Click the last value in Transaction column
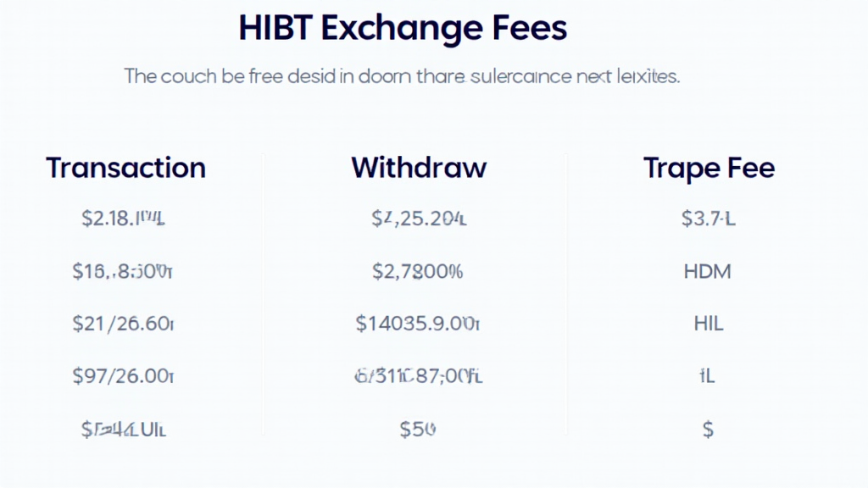The width and height of the screenshot is (868, 488). 124,429
